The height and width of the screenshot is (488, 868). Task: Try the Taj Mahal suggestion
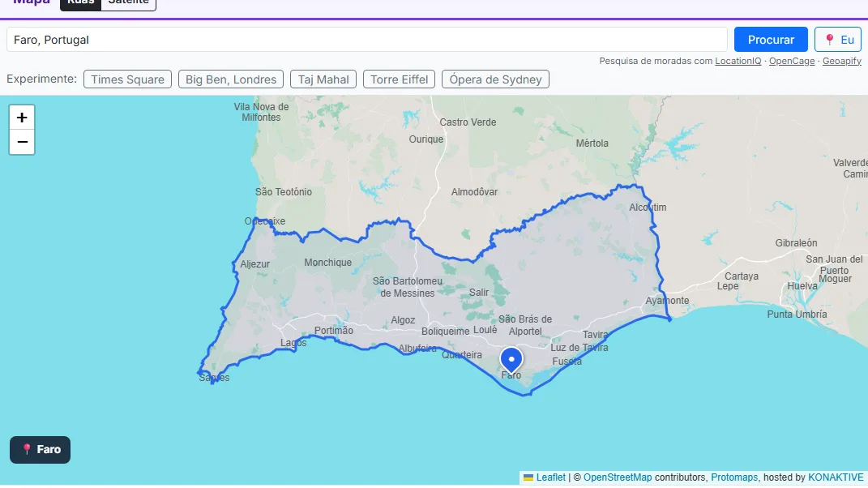coord(323,79)
